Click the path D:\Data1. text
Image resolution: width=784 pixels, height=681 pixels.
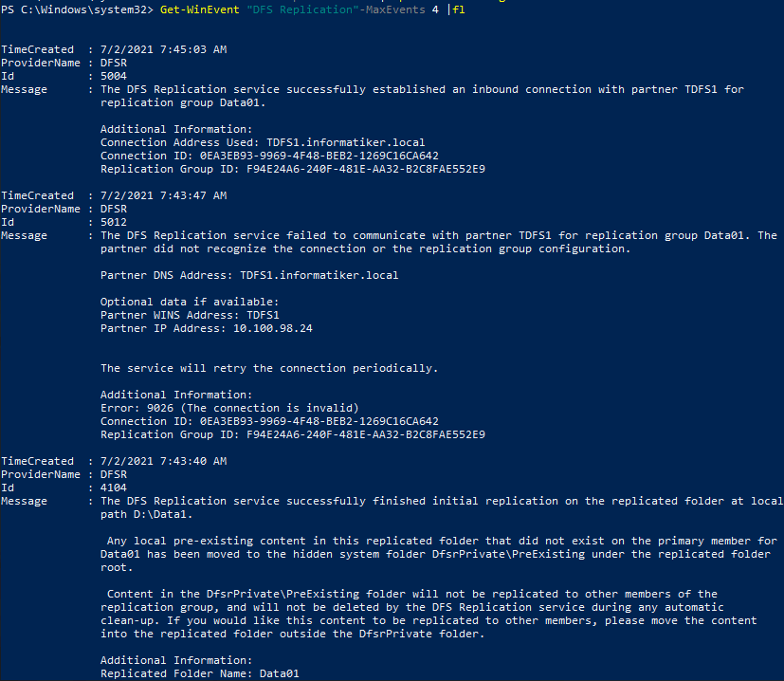[147, 514]
